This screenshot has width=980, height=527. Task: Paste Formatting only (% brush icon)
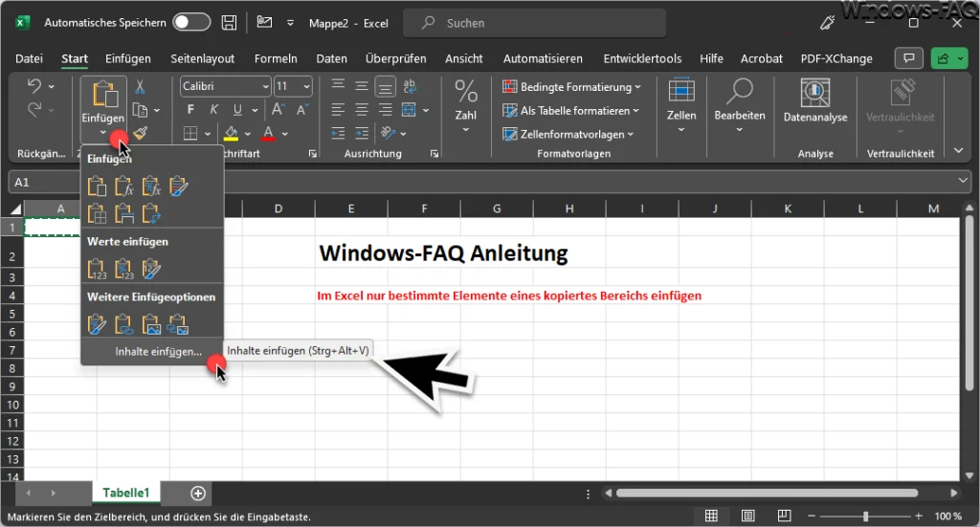click(97, 324)
